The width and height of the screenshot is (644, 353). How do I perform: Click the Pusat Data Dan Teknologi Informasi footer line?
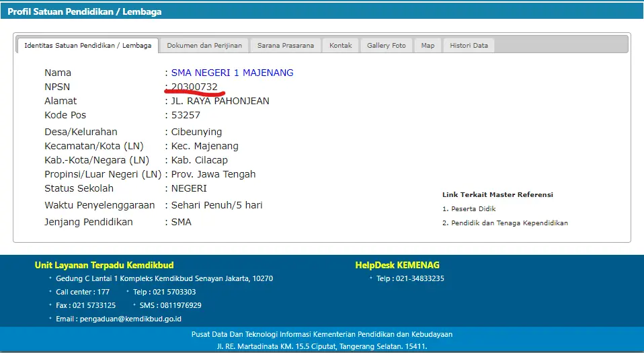[322, 334]
